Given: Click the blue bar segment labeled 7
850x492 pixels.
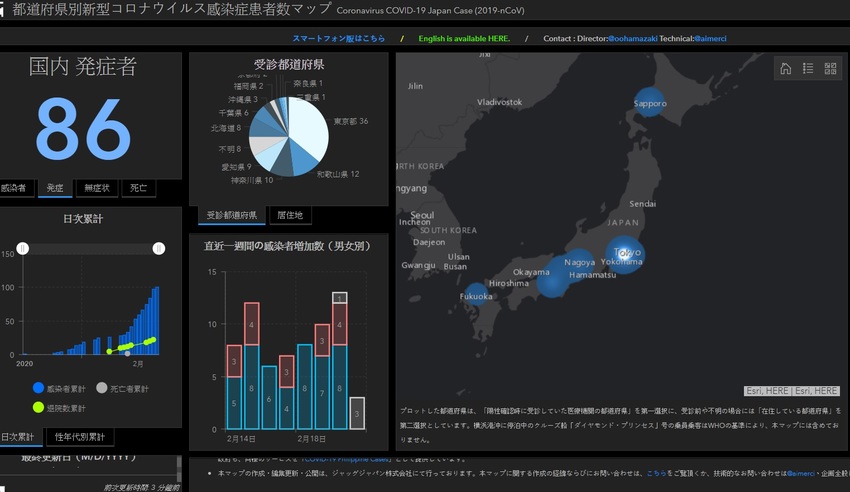Looking at the screenshot, I should tap(322, 392).
